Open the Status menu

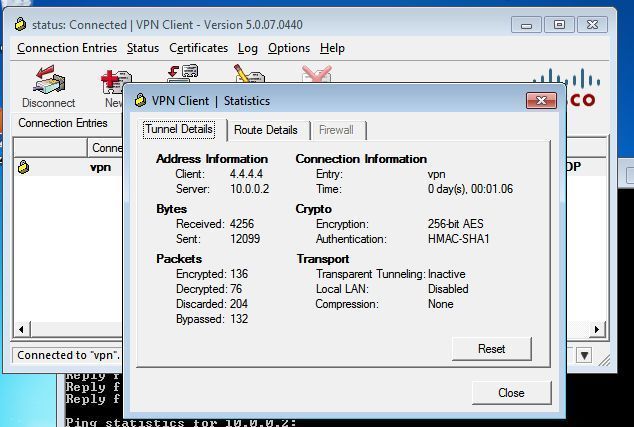[x=143, y=48]
